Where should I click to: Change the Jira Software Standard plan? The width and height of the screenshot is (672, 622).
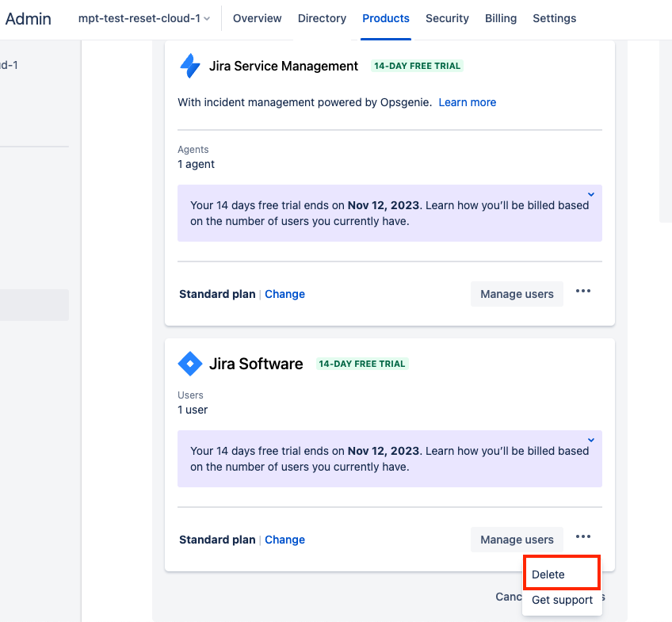[x=284, y=540]
